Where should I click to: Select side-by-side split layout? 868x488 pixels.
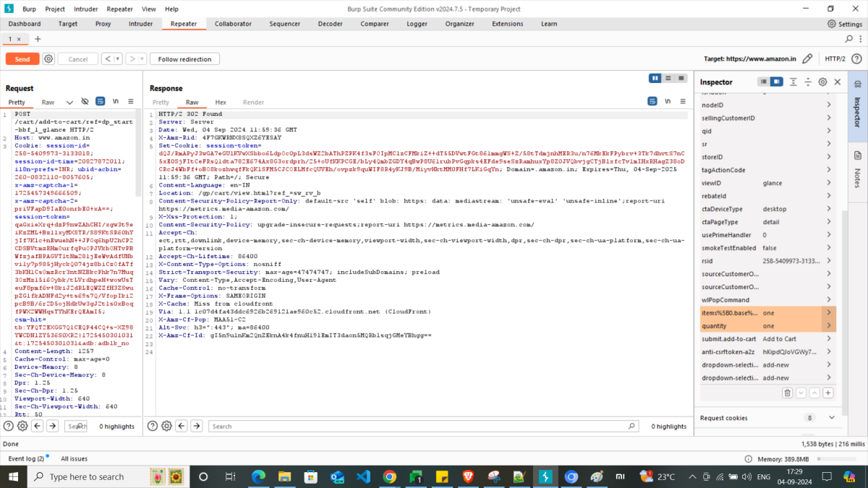coord(655,78)
